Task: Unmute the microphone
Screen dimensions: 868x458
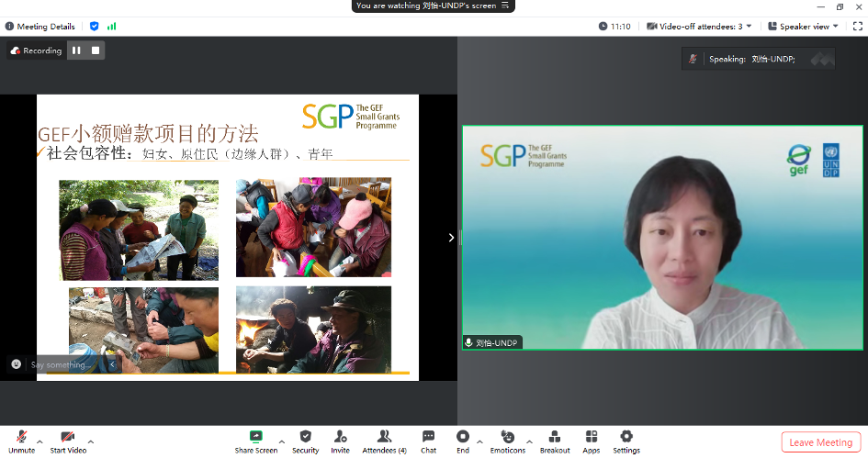Action: pyautogui.click(x=21, y=441)
